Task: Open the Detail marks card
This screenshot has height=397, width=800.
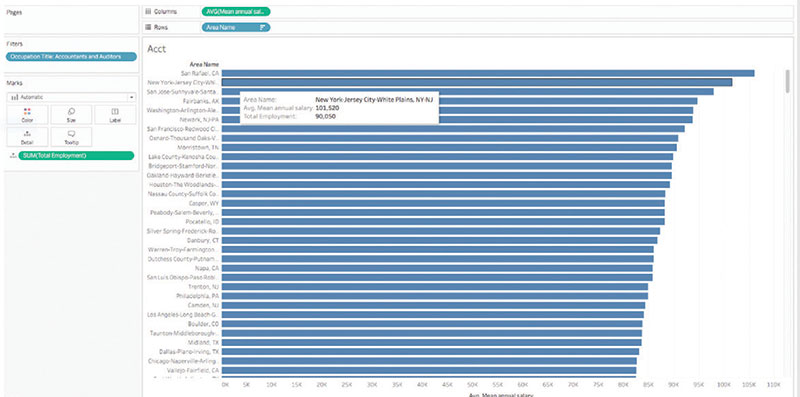Action: [x=28, y=137]
